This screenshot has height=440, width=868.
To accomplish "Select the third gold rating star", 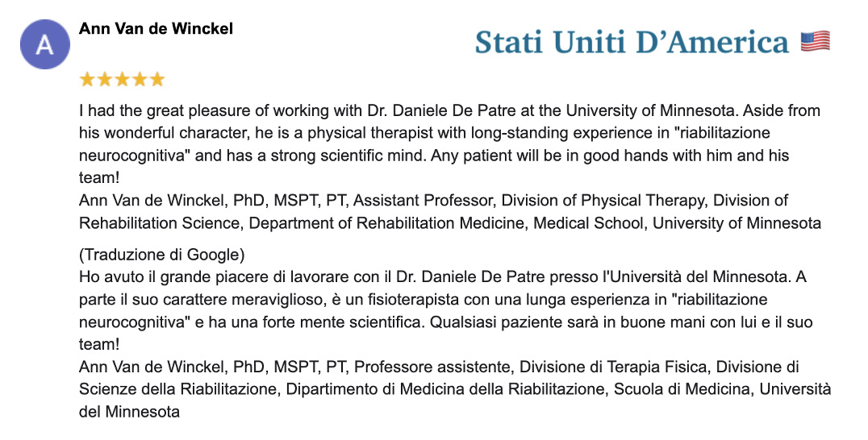I will click(x=123, y=80).
